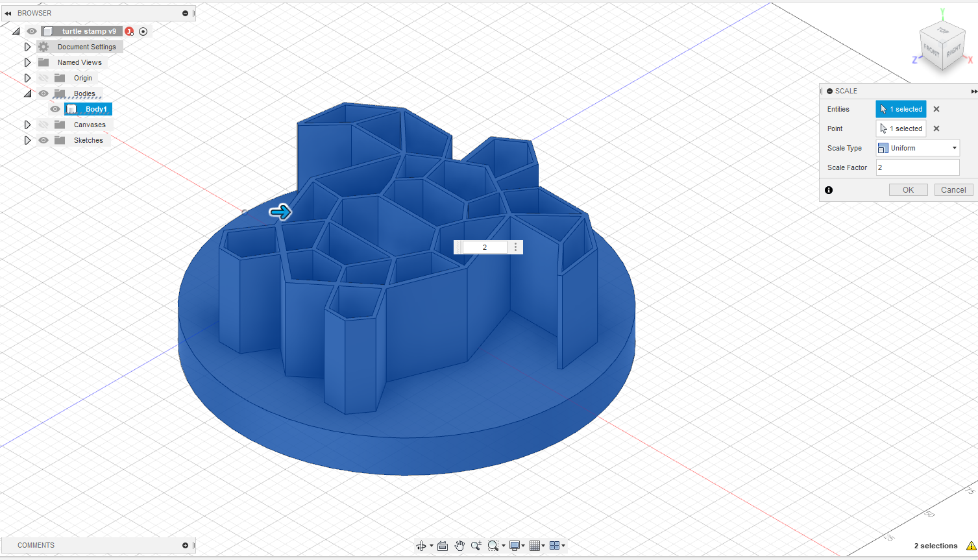Open Grid and Snaps settings icon
The height and width of the screenshot is (560, 978).
[535, 546]
